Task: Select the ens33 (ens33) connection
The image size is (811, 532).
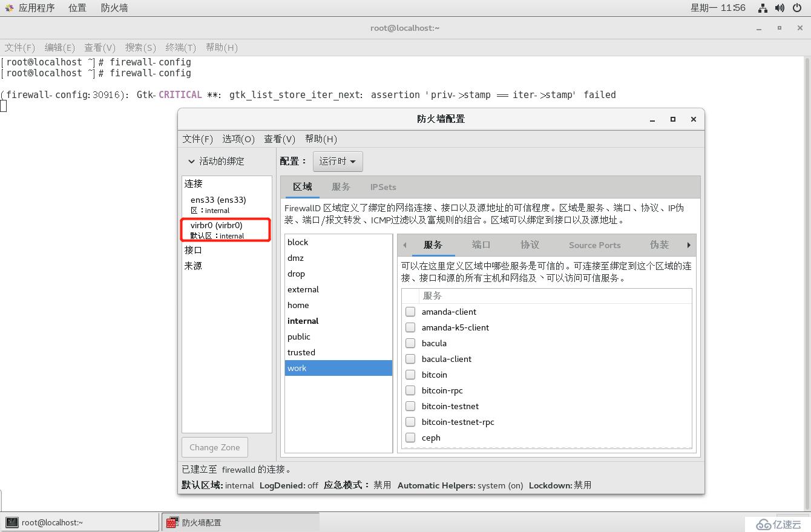Action: tap(227, 205)
